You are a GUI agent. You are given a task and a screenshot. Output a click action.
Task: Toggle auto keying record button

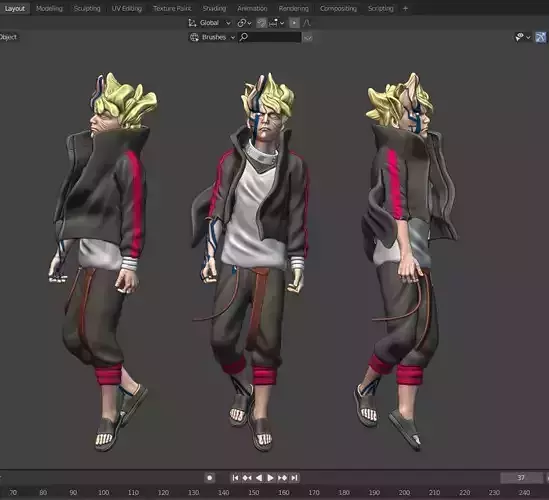(209, 478)
